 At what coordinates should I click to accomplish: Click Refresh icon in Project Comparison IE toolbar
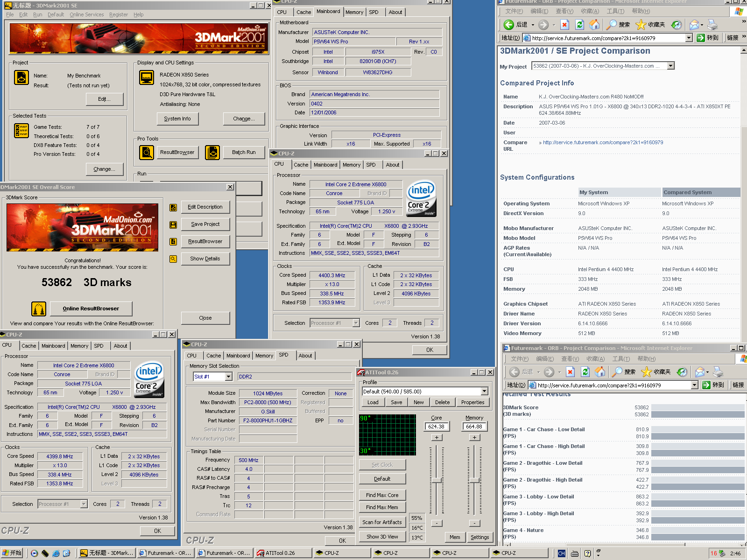point(579,24)
